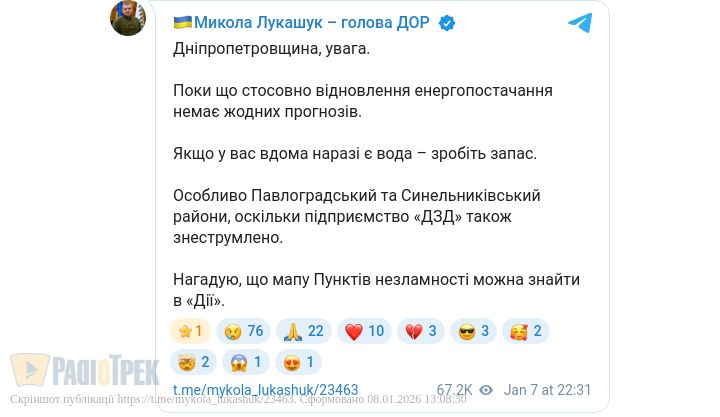Click the smiling hearts face reaction with 2
Screen dimensions: 720x417
pos(525,331)
